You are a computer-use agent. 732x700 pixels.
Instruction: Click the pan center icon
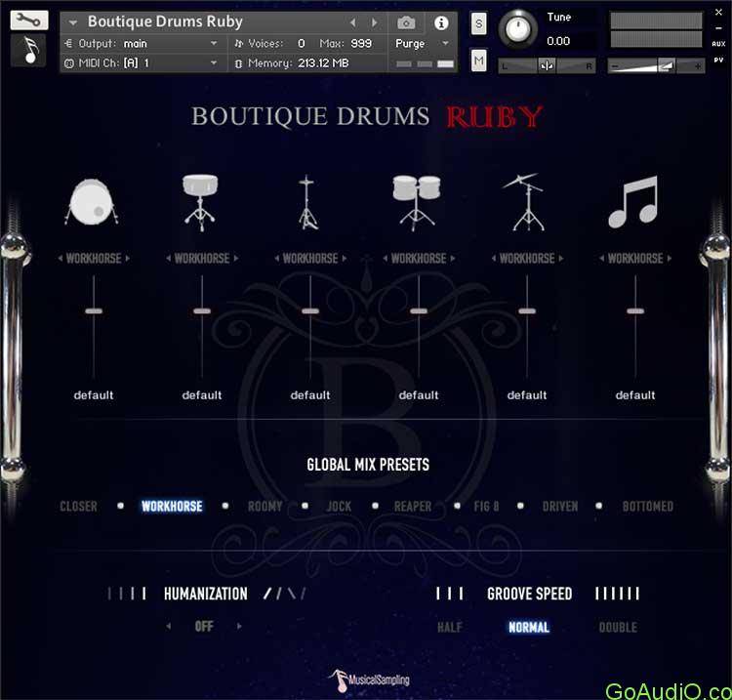[547, 65]
